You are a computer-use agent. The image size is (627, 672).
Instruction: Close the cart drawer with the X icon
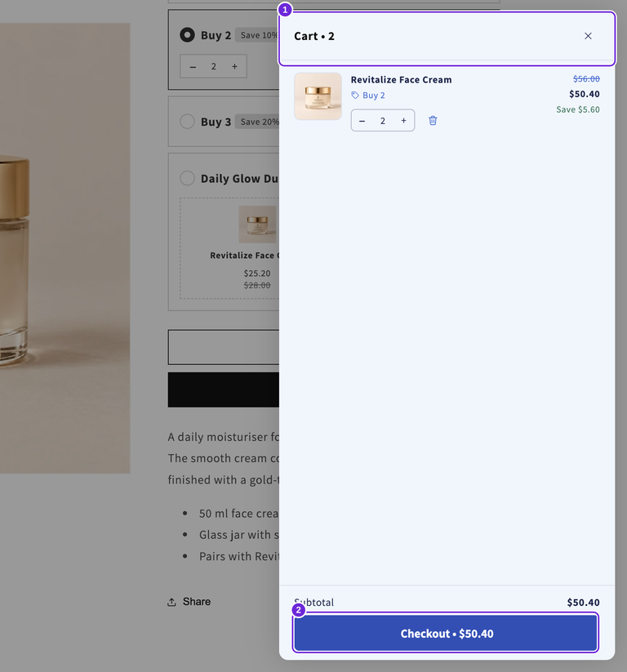click(588, 36)
